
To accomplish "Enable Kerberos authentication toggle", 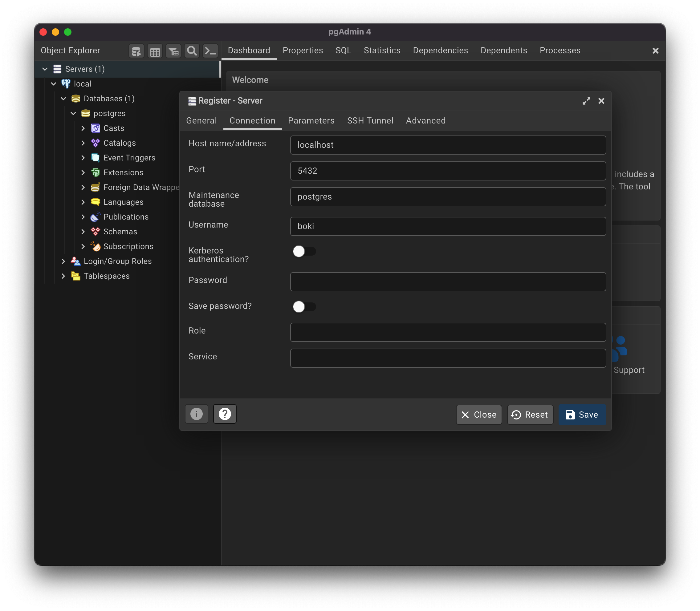I will pos(304,252).
